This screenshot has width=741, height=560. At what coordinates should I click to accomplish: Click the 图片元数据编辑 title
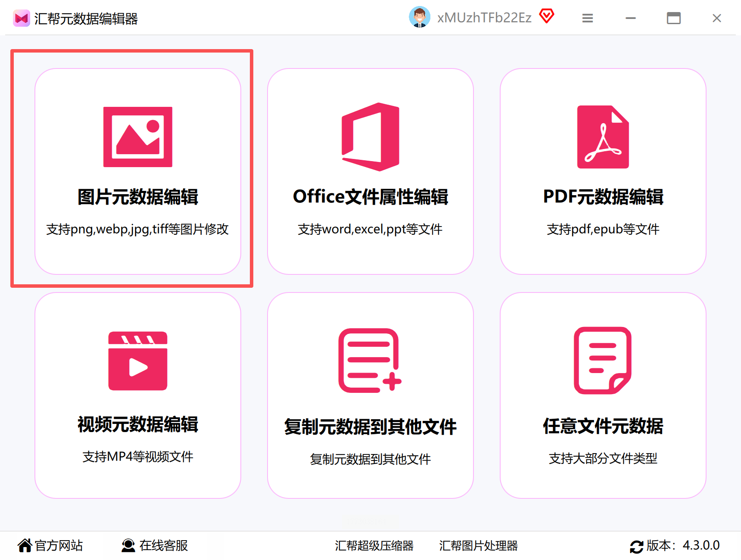coord(138,197)
